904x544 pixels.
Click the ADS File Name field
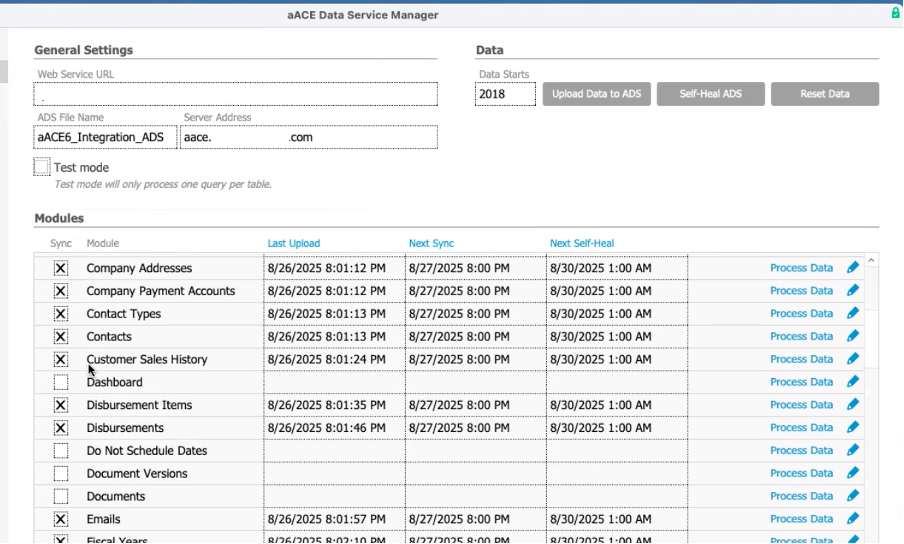click(x=105, y=137)
